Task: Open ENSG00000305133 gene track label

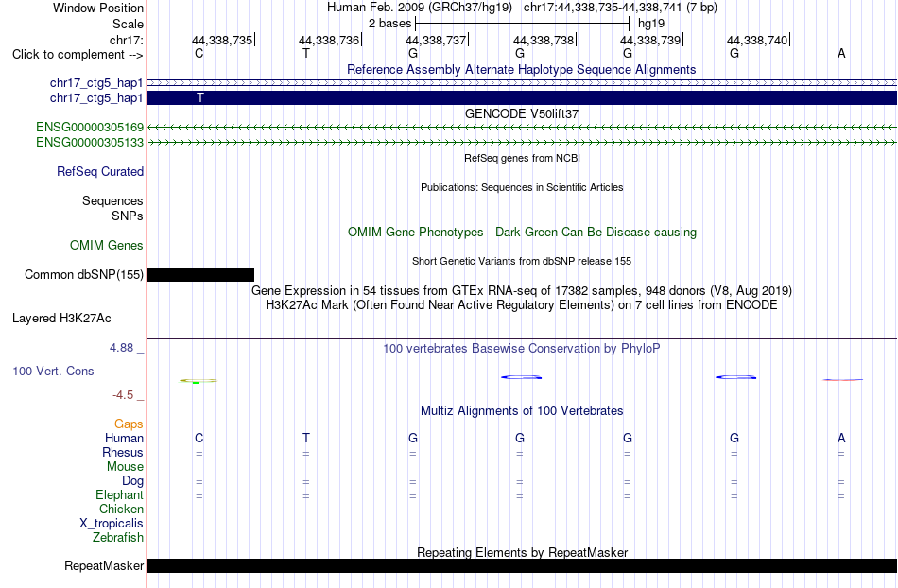Action: point(90,142)
